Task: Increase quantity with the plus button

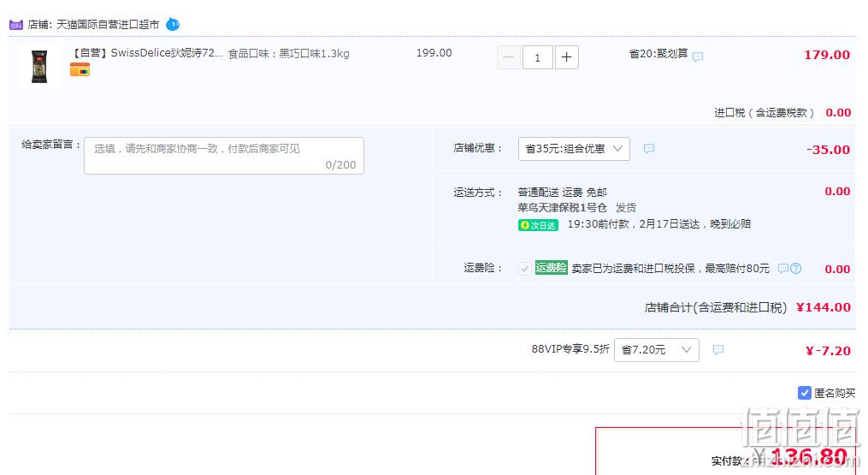Action: tap(566, 57)
